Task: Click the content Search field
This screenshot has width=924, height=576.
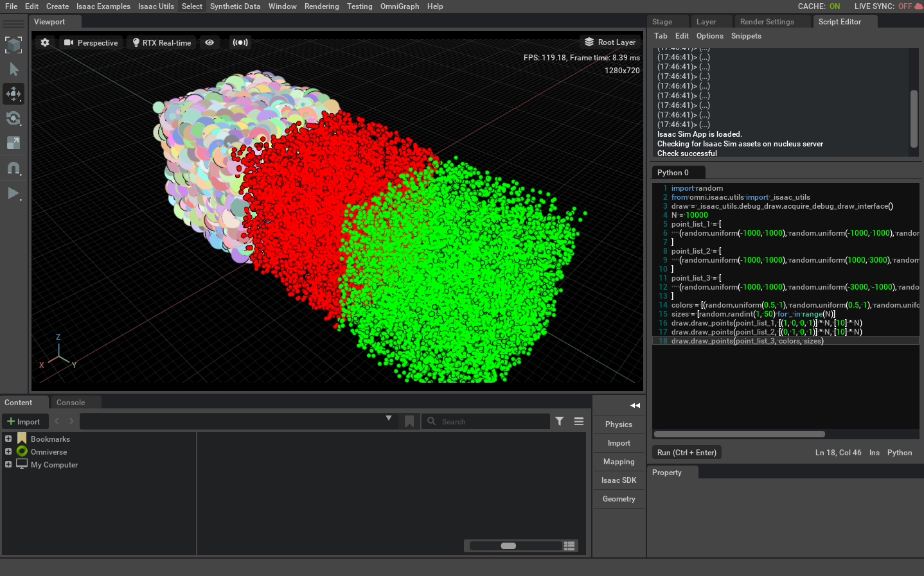Action: point(486,422)
